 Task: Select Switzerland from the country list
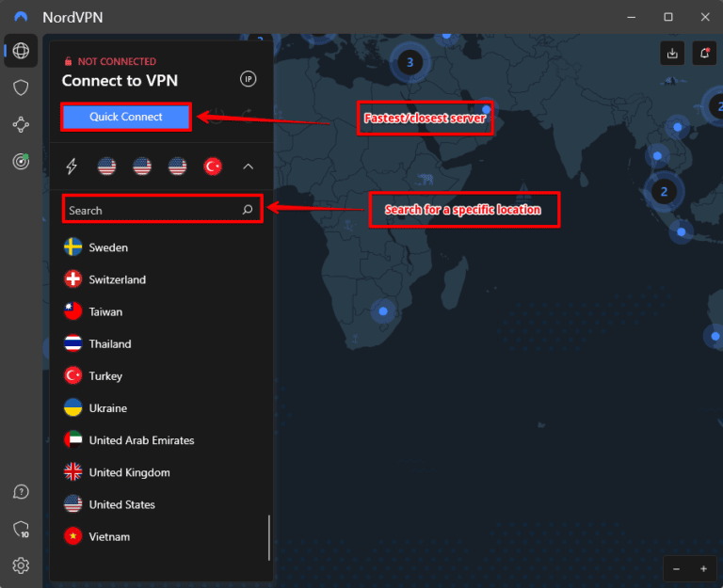[117, 279]
